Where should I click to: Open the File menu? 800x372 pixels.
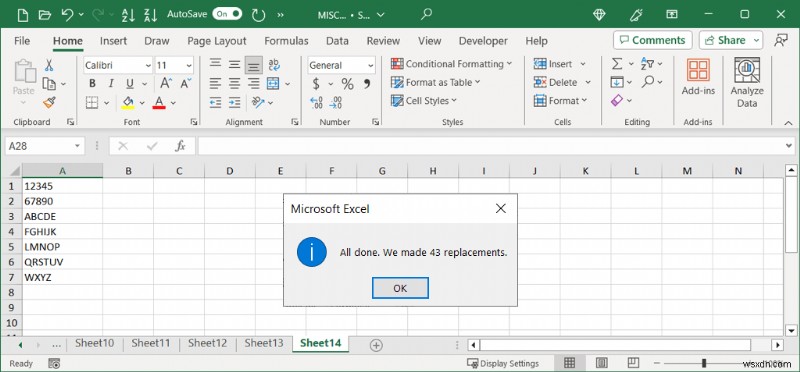(x=22, y=41)
